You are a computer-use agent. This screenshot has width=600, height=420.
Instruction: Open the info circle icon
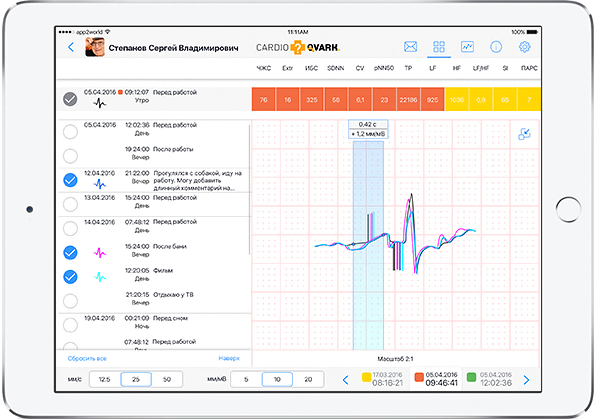[x=496, y=47]
